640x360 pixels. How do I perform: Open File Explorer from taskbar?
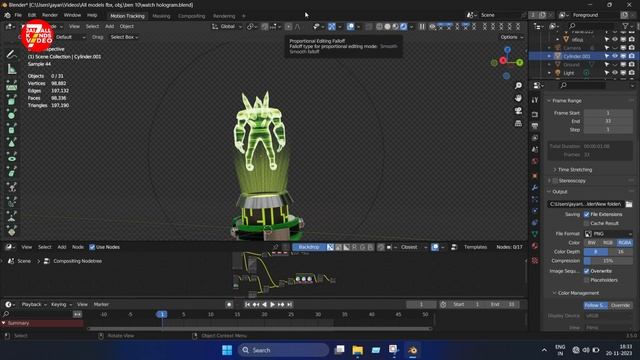(x=358, y=350)
